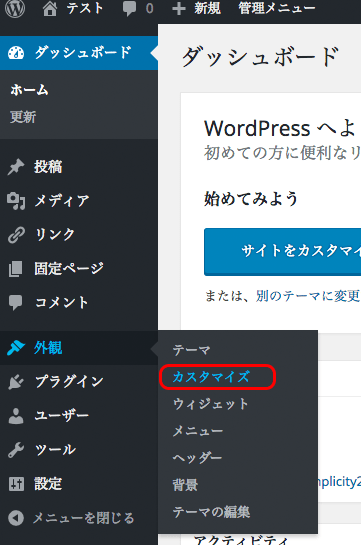This screenshot has width=361, height=545.
Task: Select テーマの編集 in the 外観 flyout
Action: [x=211, y=512]
